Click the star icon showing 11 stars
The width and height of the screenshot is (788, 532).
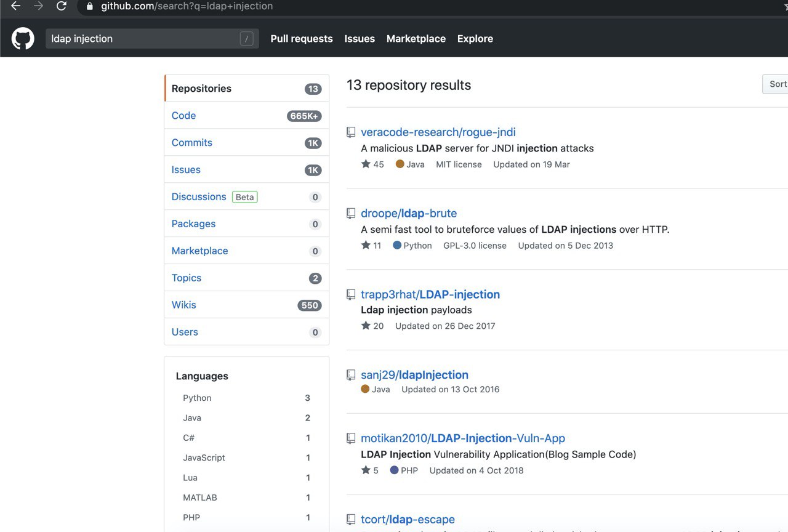click(x=366, y=245)
